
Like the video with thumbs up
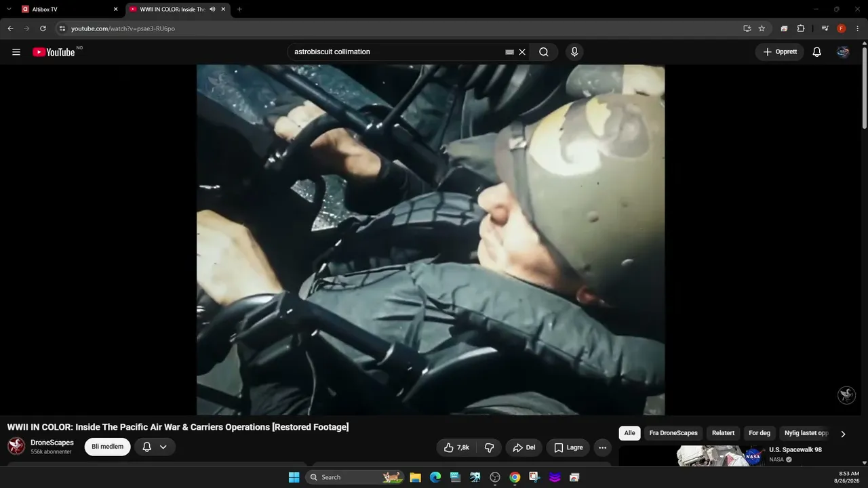pyautogui.click(x=456, y=447)
